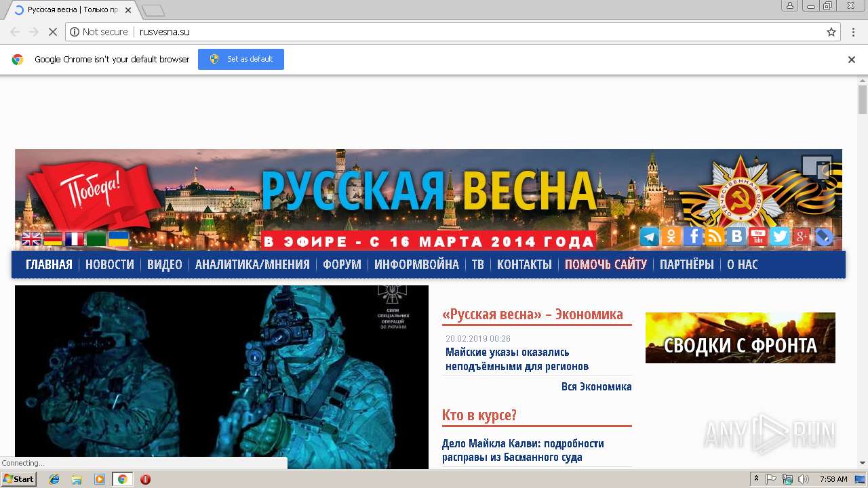Open the Google Plus icon
This screenshot has height=488, width=868.
(x=802, y=237)
